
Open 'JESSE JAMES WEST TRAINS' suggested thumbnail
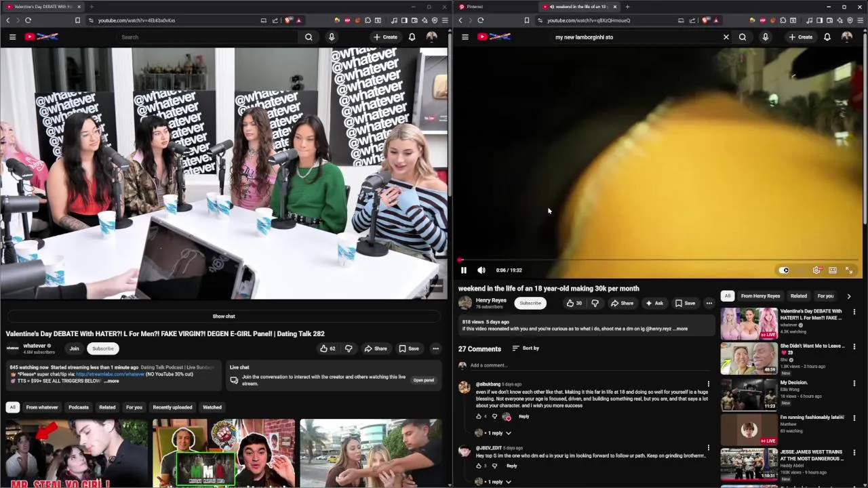click(749, 464)
